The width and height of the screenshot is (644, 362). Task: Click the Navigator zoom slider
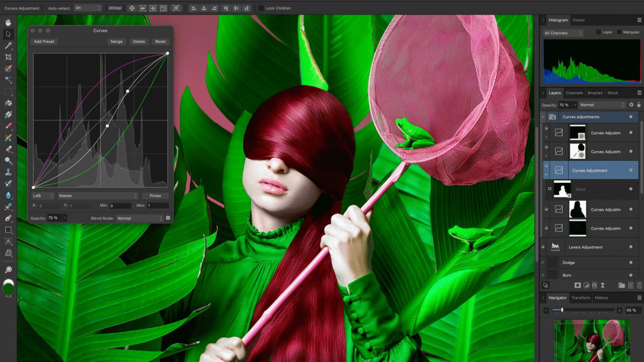(x=562, y=310)
